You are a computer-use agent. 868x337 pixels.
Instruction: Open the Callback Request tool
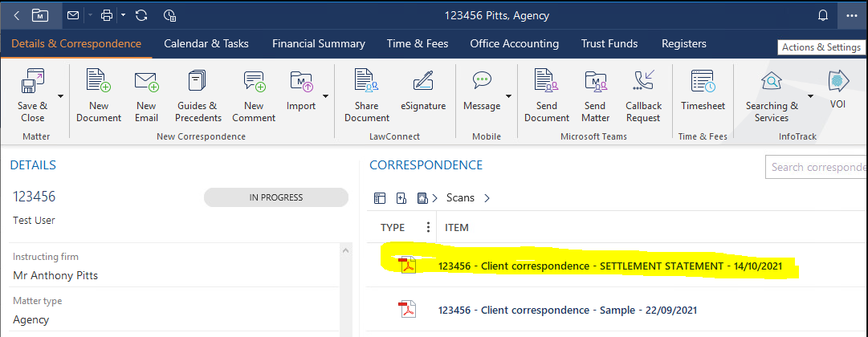[643, 81]
